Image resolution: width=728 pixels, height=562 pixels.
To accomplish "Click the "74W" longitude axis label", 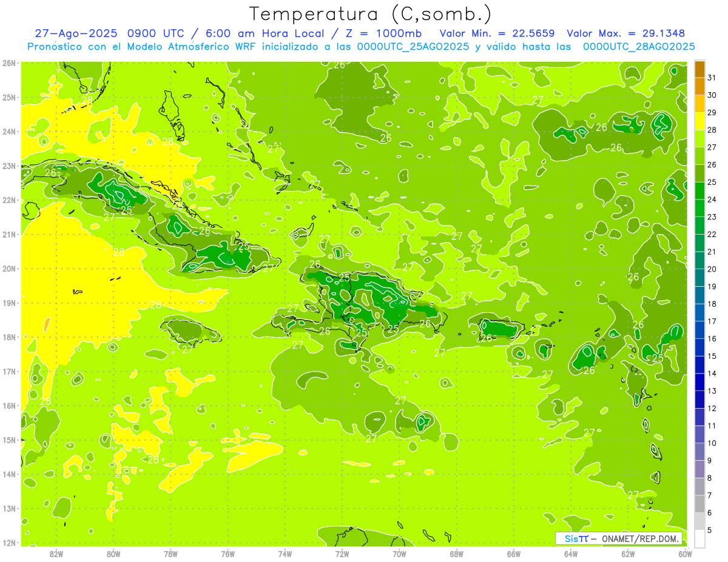I will click(285, 554).
